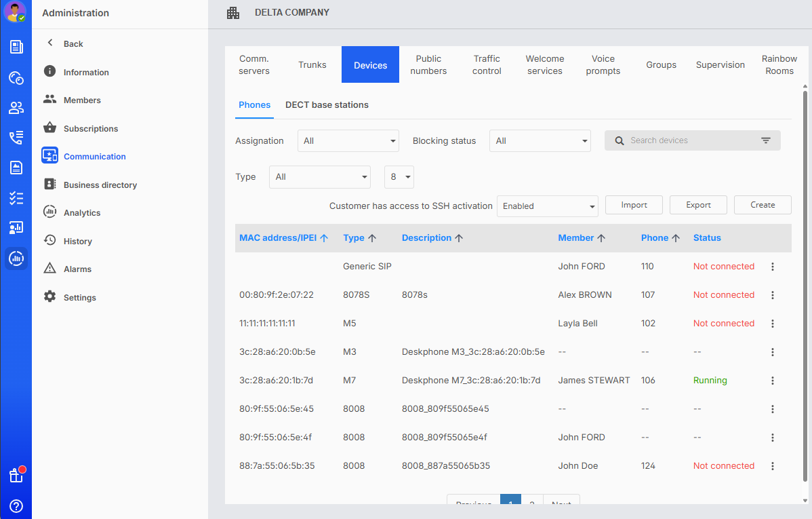Click the Create button
Image resolution: width=812 pixels, height=519 pixels.
(763, 205)
